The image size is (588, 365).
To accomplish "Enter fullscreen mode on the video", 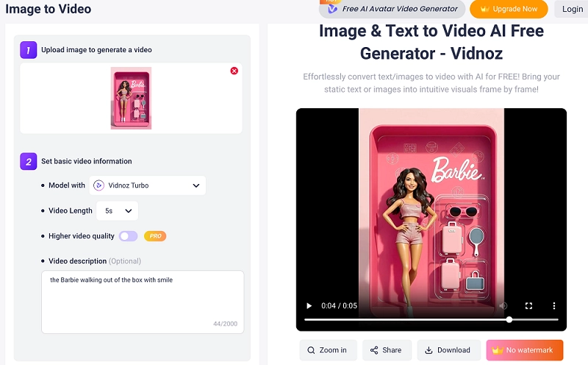I will pyautogui.click(x=528, y=305).
